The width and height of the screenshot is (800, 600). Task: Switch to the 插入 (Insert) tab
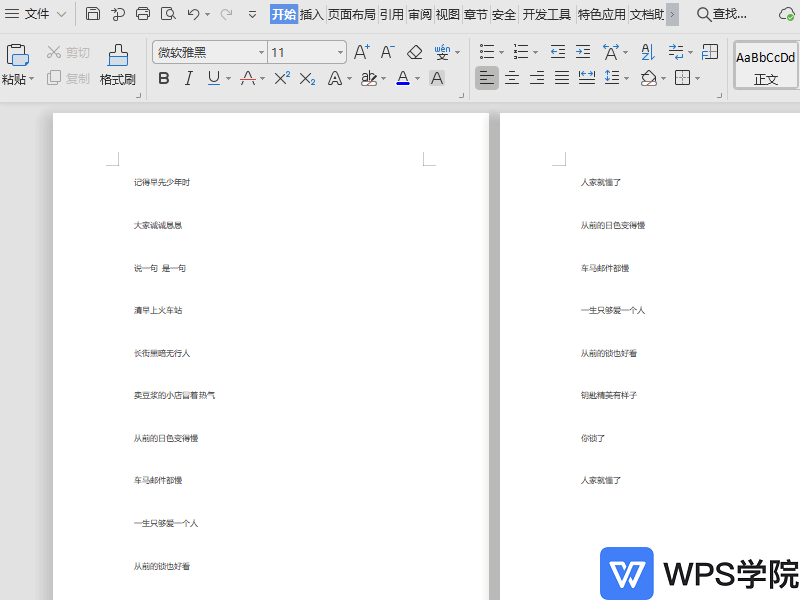click(x=312, y=14)
